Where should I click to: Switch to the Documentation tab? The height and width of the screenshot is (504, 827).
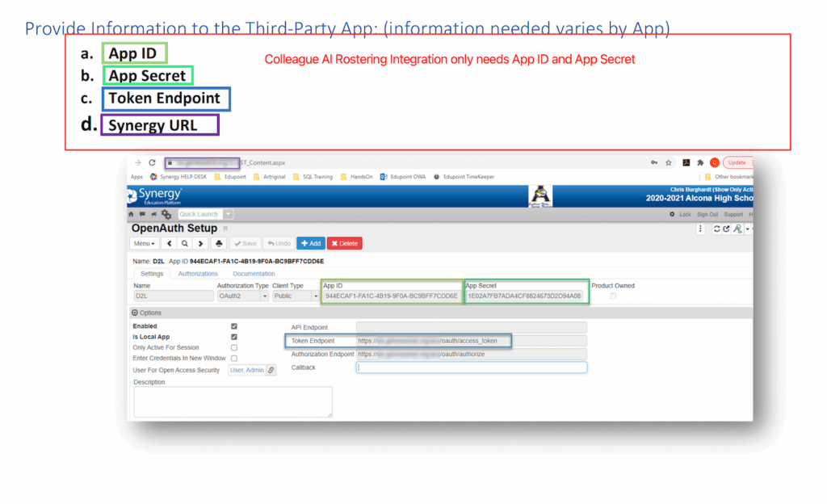254,274
